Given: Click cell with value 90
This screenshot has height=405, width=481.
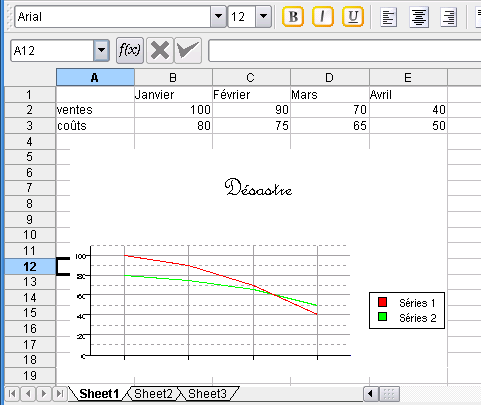Looking at the screenshot, I should click(251, 110).
